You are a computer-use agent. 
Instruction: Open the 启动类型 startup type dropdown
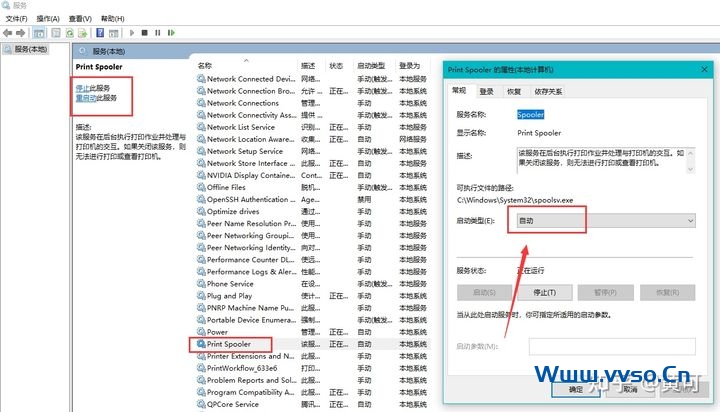click(x=606, y=219)
